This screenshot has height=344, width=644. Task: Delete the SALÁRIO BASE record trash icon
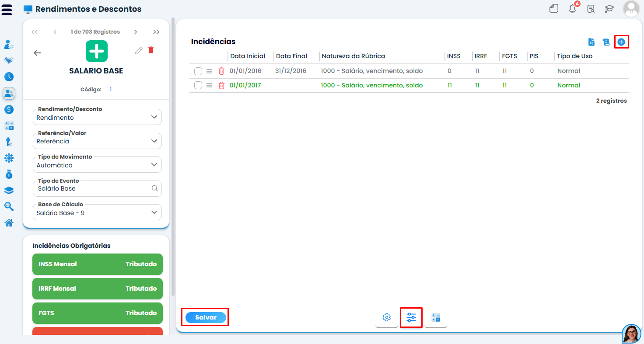[x=151, y=50]
